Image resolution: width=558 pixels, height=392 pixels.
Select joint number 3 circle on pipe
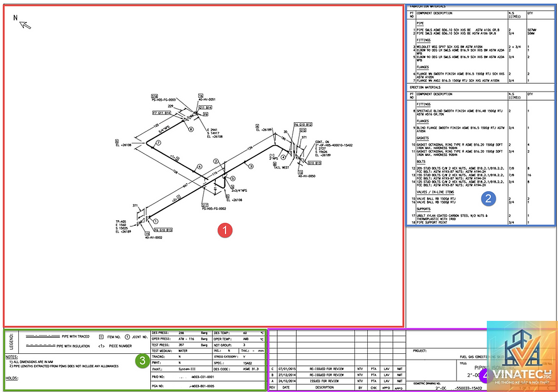pyautogui.click(x=251, y=166)
